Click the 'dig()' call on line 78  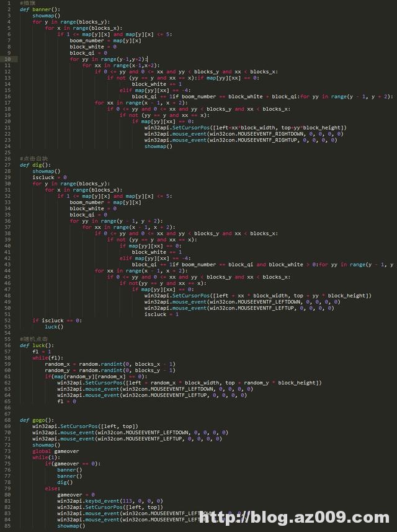point(65,482)
